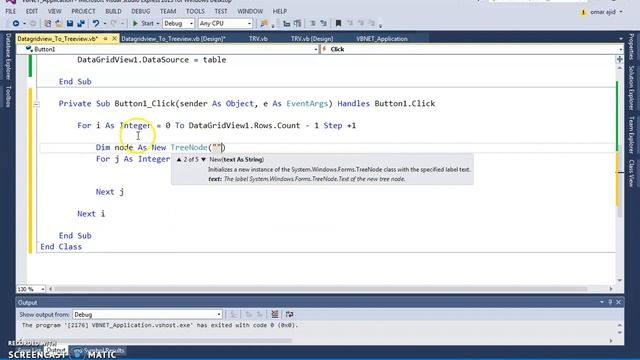Viewport: 640px width, 360px height.
Task: Open the TEST menu
Action: point(220,11)
